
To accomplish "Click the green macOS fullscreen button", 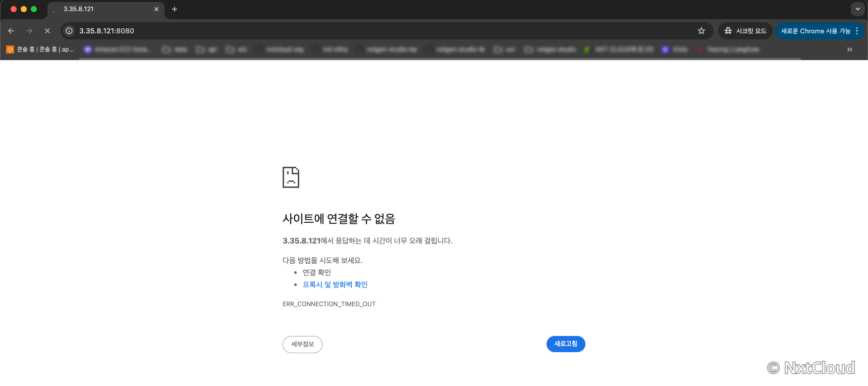I will click(34, 9).
